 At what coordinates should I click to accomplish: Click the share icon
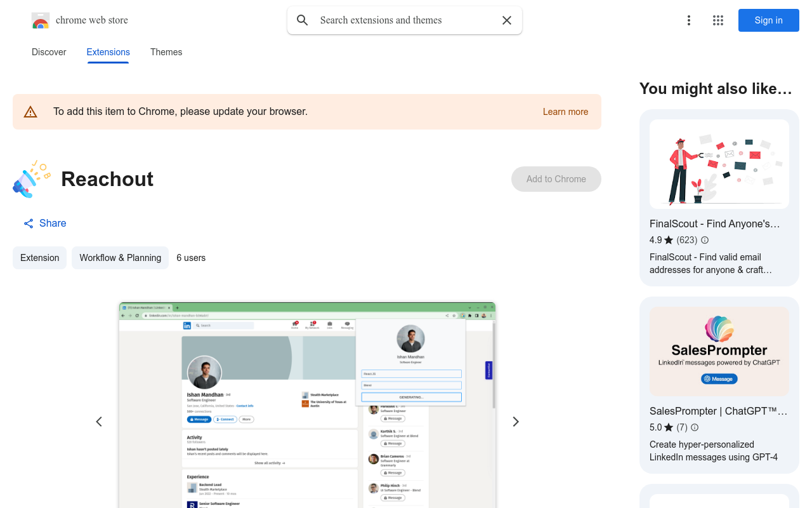(29, 224)
